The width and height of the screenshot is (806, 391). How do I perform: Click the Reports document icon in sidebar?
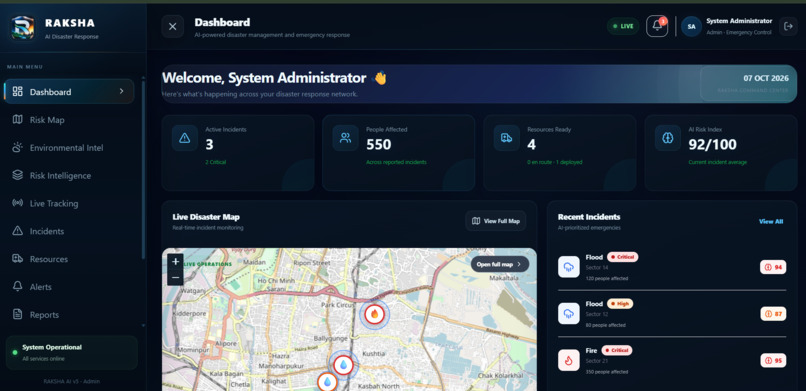17,314
